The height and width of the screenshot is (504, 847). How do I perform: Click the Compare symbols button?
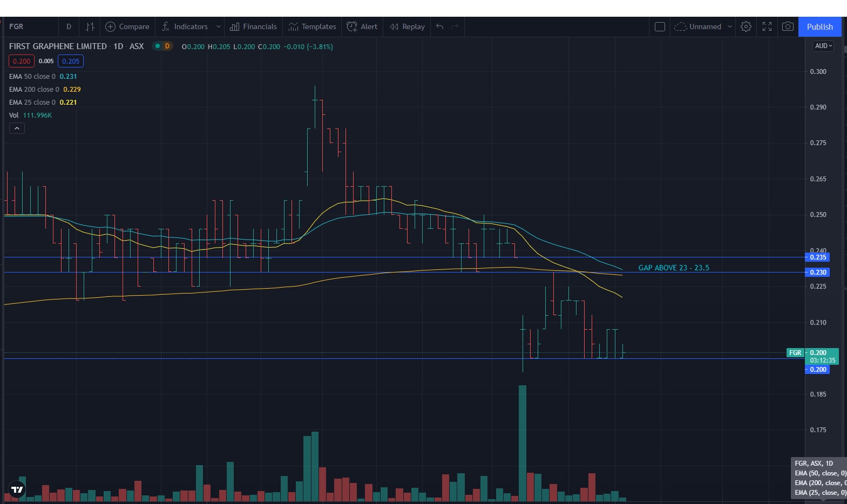pyautogui.click(x=127, y=26)
